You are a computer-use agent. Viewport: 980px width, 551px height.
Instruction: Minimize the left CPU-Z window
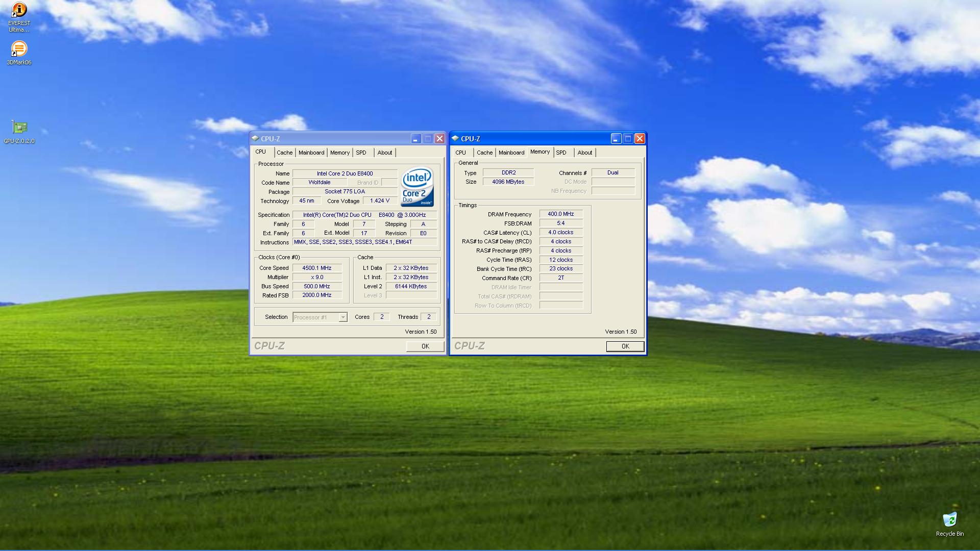point(416,139)
